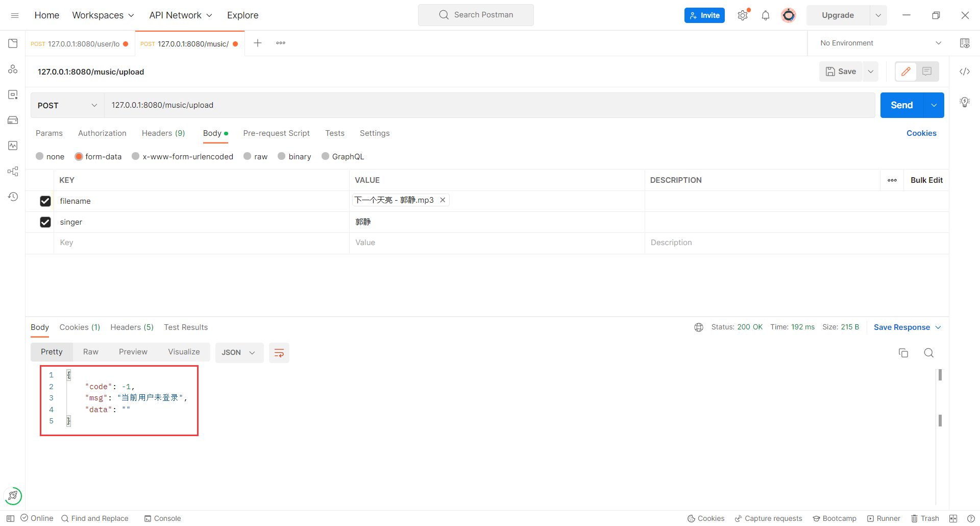This screenshot has width=980, height=526.
Task: Send the POST request
Action: (x=902, y=105)
